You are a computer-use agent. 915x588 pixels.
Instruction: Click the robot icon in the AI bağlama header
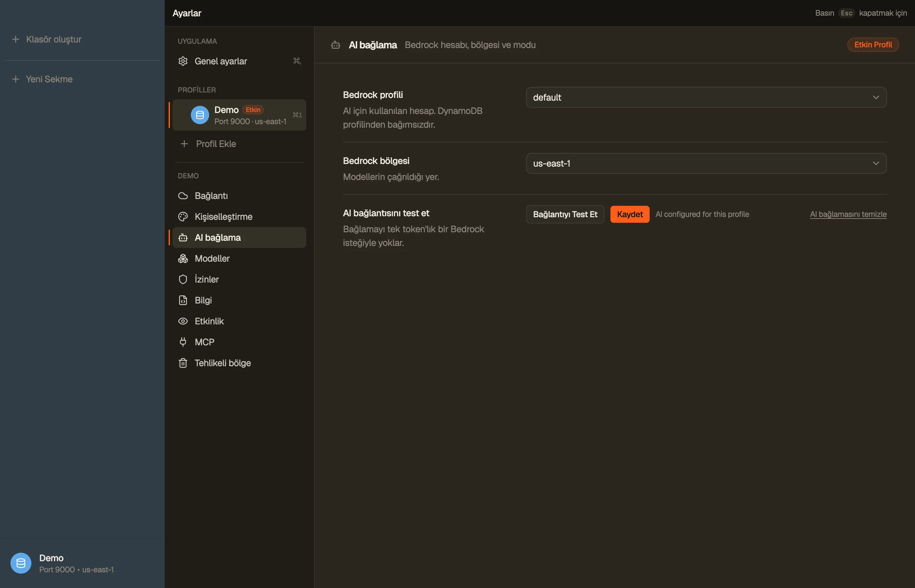click(336, 45)
